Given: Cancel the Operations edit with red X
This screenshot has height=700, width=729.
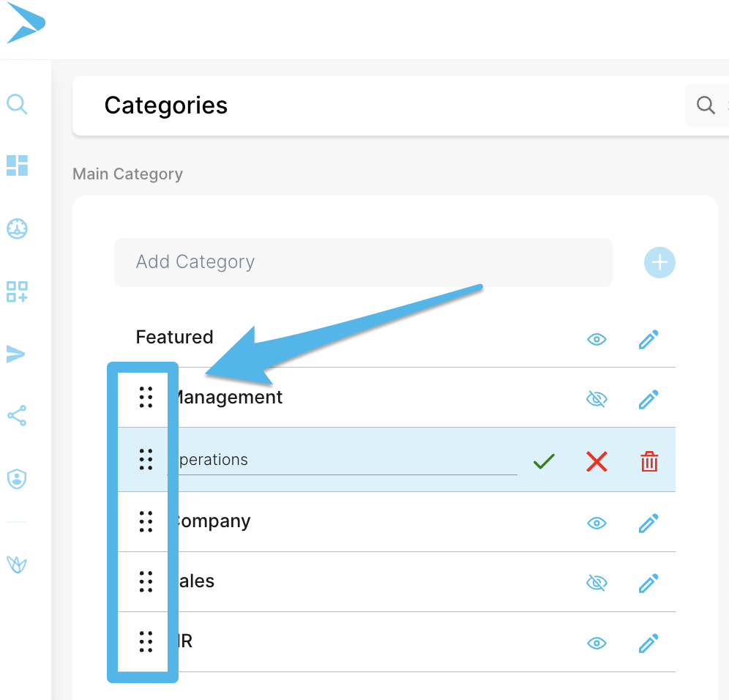Looking at the screenshot, I should click(597, 461).
